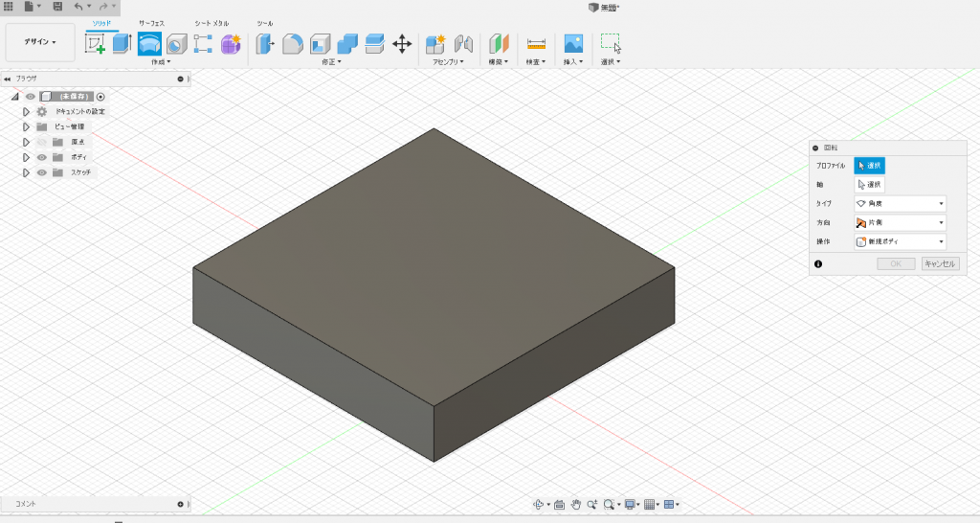Select the Shell tool
The image size is (980, 523).
click(x=320, y=44)
